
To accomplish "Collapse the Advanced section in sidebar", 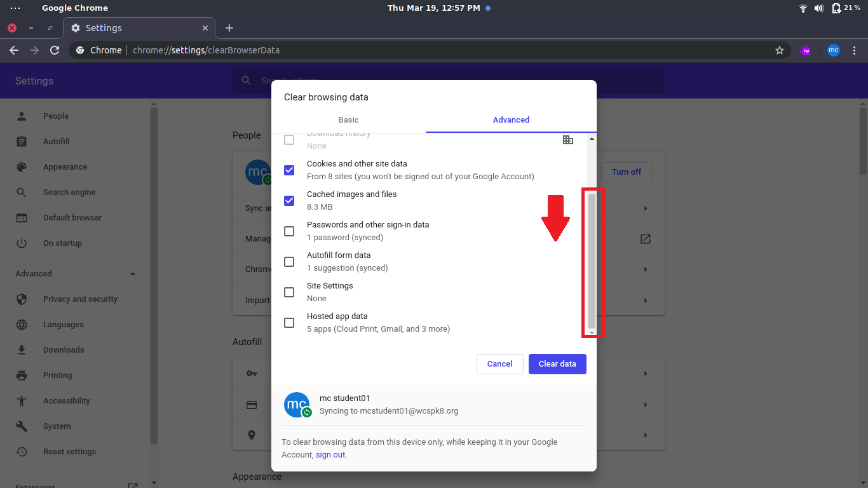I will tap(132, 274).
